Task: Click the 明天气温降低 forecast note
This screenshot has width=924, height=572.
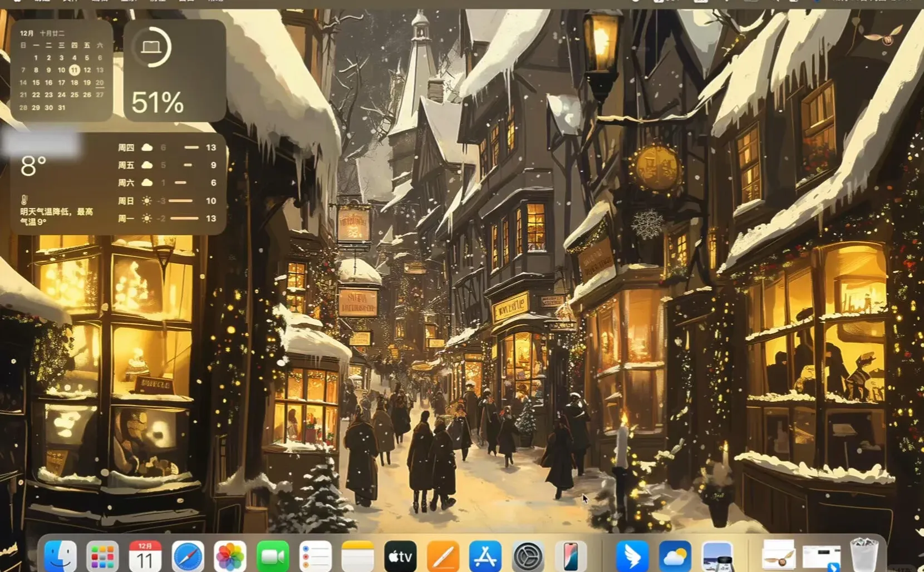Action: (x=57, y=216)
